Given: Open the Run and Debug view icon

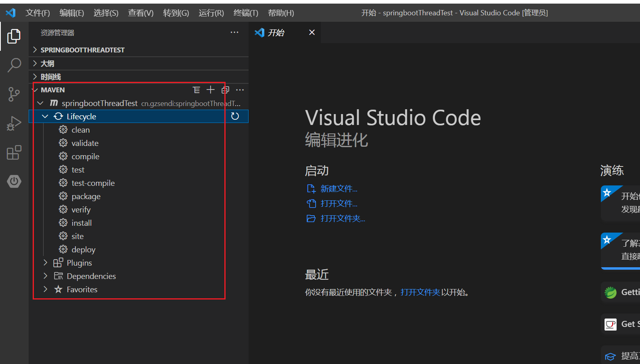Looking at the screenshot, I should 14,123.
